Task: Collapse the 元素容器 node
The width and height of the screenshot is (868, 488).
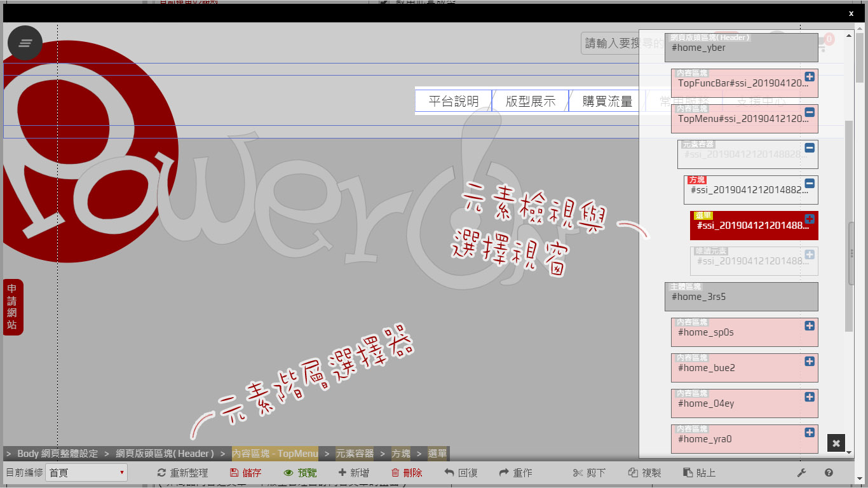Action: (x=810, y=147)
